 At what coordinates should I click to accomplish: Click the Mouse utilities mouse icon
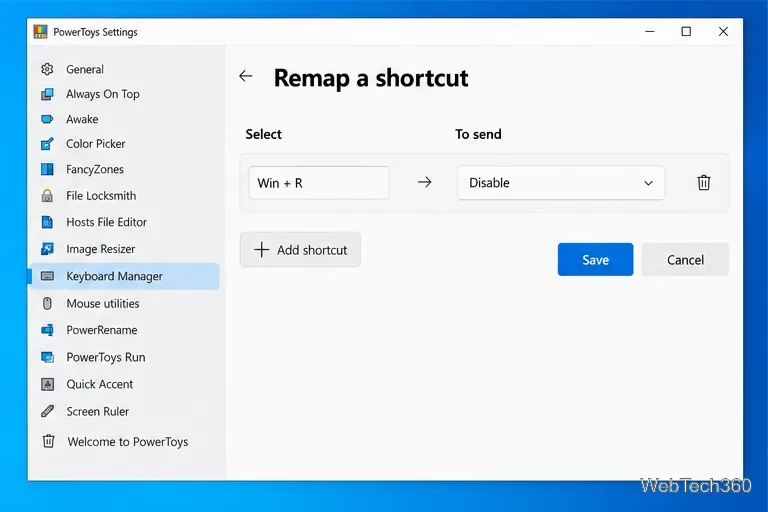point(47,304)
